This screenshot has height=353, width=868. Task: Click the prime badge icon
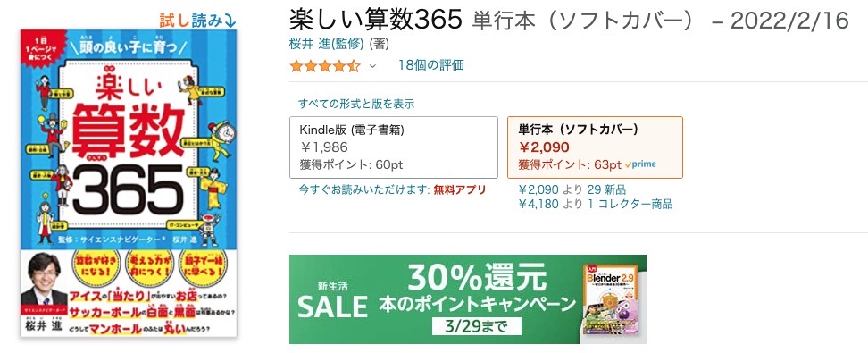click(x=640, y=164)
